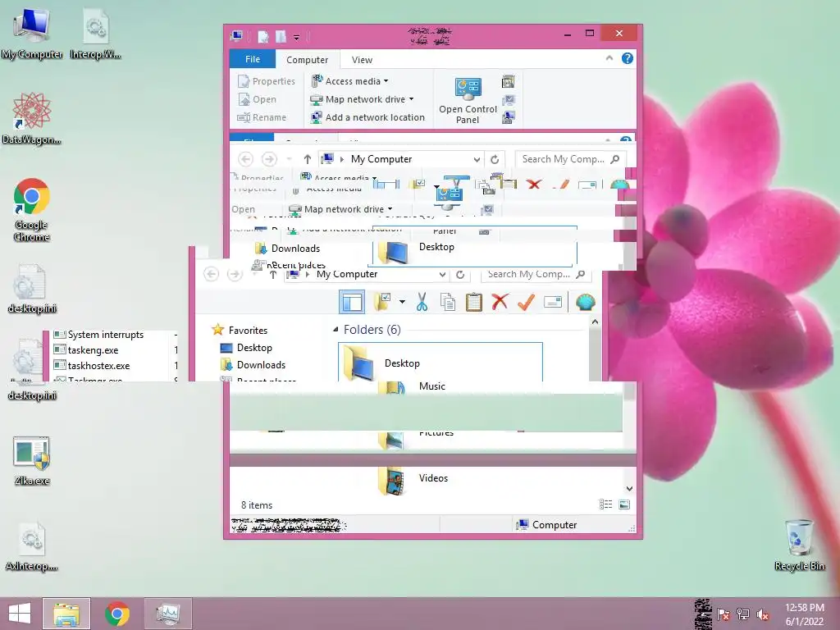The width and height of the screenshot is (840, 630).
Task: Open the Access media dropdown in ribbon
Action: (349, 81)
